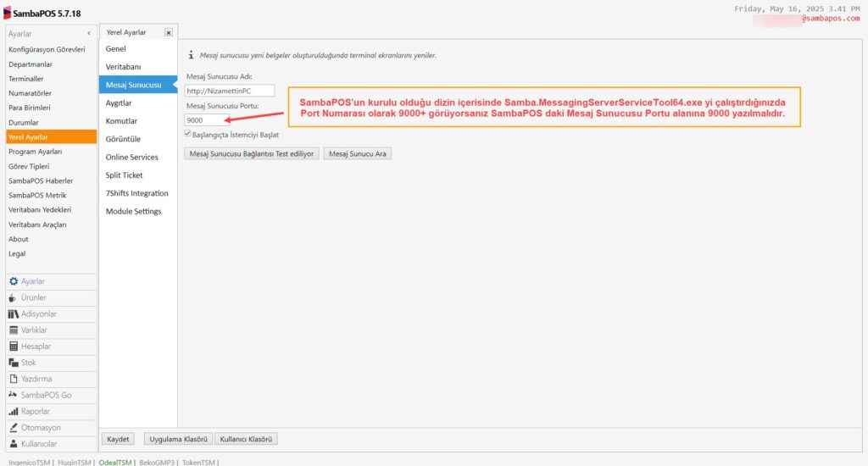This screenshot has width=868, height=466.
Task: Open 7Shifts Integration settings
Action: tap(138, 193)
